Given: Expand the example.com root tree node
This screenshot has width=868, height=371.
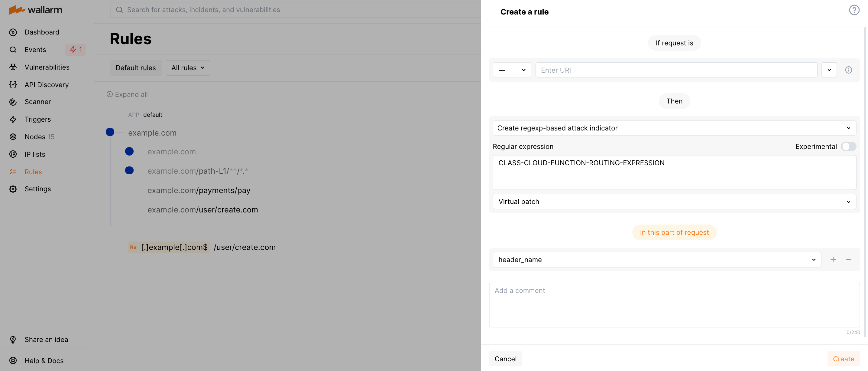Looking at the screenshot, I should [110, 132].
